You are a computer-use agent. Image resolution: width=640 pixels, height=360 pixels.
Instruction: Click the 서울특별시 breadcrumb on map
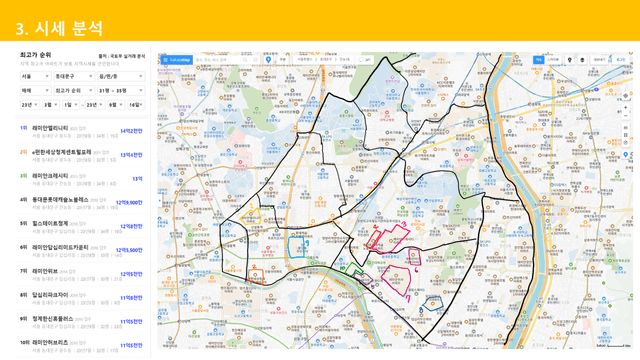click(304, 60)
